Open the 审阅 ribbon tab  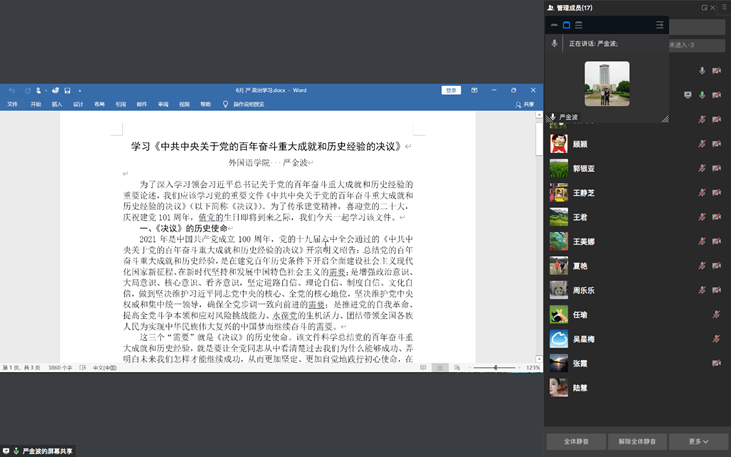point(163,104)
